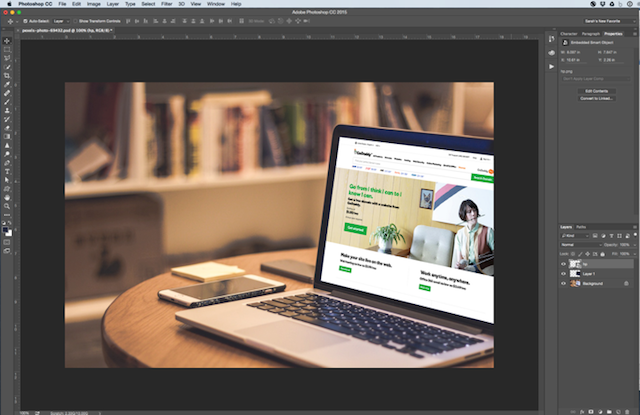Toggle Quick Mask mode icon

coord(7,242)
